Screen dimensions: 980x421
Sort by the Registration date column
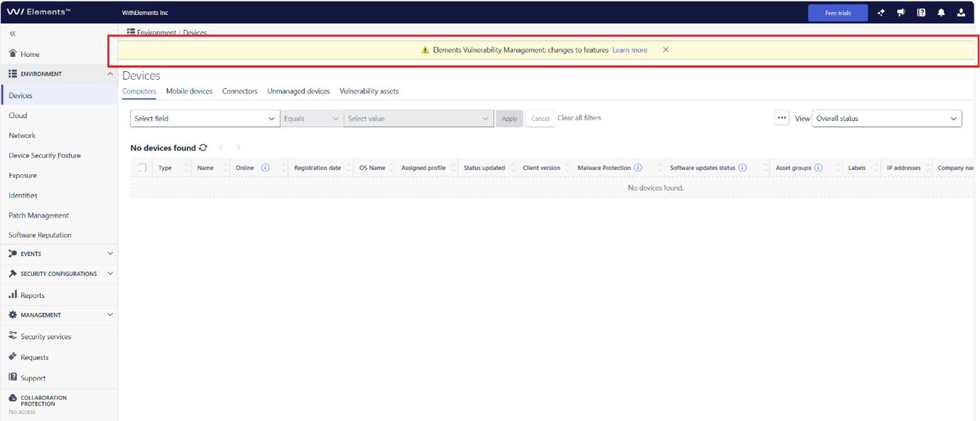[x=318, y=168]
